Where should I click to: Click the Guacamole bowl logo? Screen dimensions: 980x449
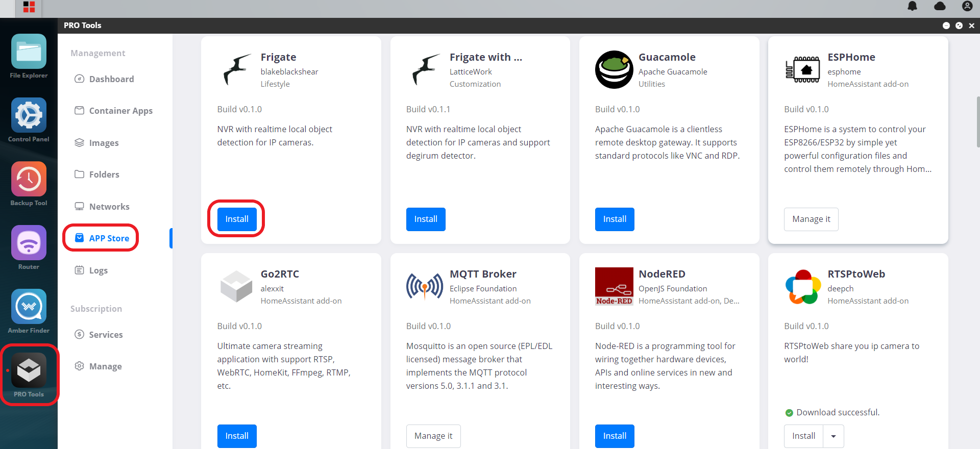tap(614, 69)
